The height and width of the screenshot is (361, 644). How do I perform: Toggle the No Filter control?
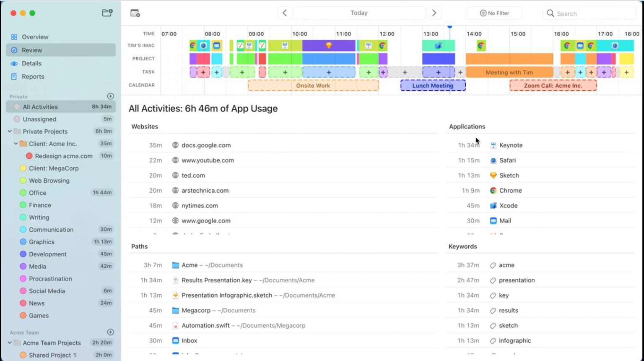tap(494, 13)
